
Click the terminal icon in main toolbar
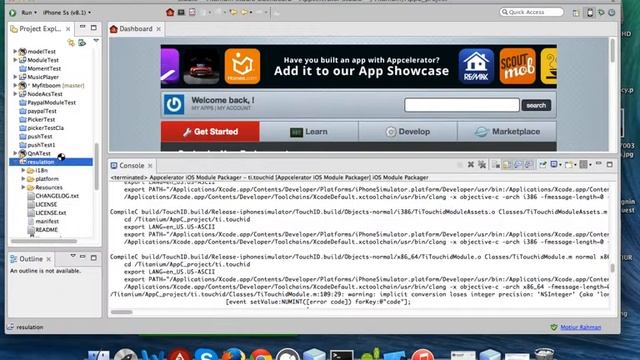click(x=181, y=12)
